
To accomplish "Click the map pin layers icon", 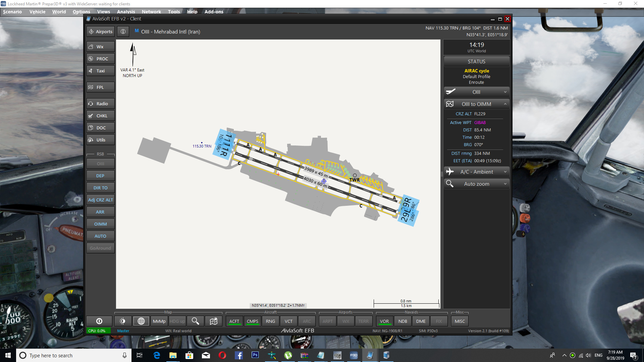I will coord(214,321).
